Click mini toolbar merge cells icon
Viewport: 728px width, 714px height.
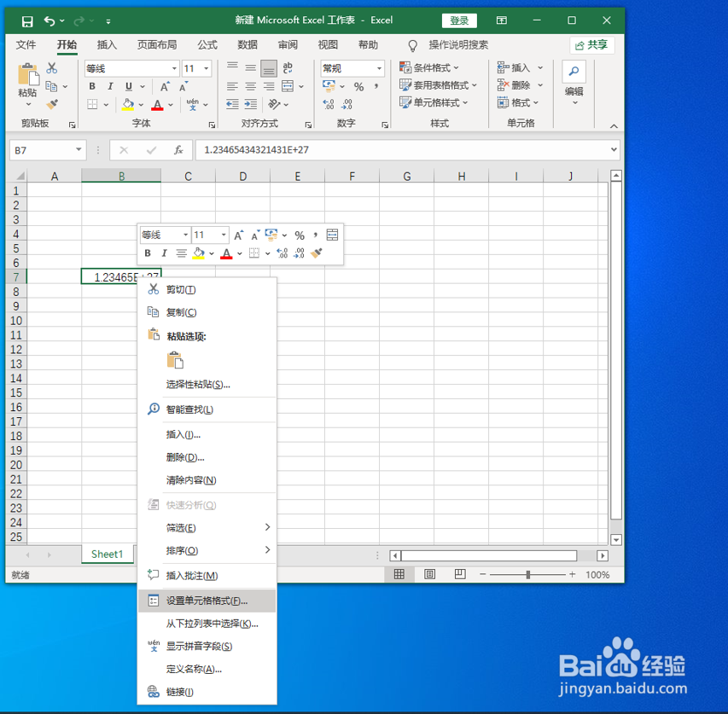333,235
